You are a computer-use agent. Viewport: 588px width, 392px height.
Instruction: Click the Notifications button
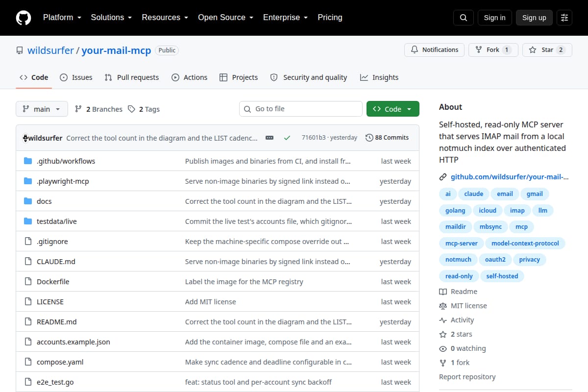(435, 50)
